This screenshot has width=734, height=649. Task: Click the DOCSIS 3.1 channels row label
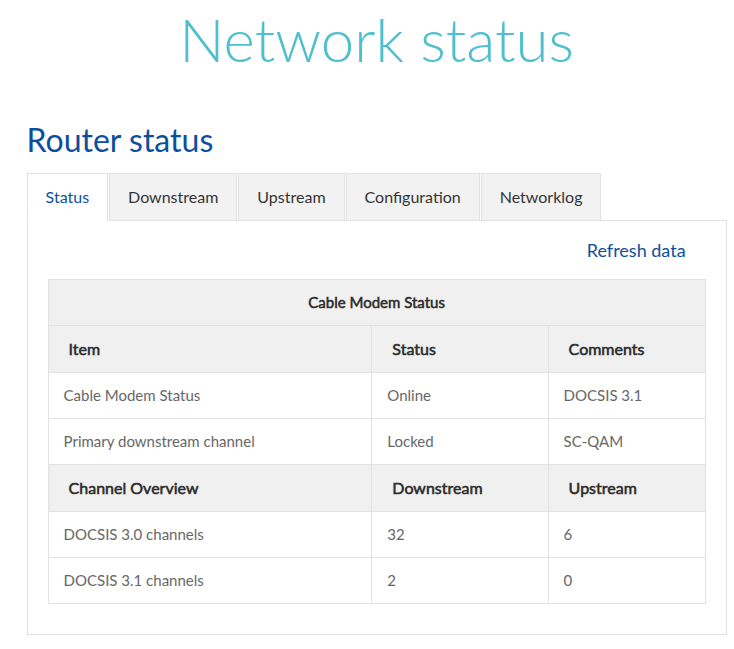point(133,580)
